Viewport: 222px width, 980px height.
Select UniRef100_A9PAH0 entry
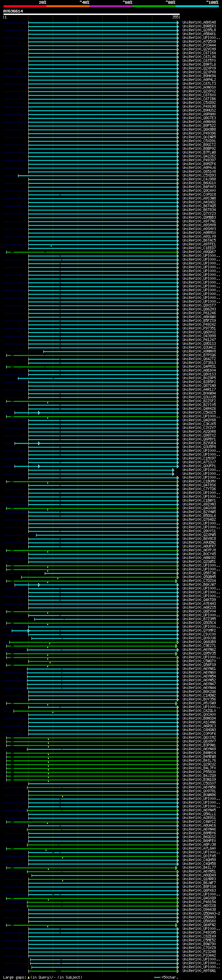[199, 114]
